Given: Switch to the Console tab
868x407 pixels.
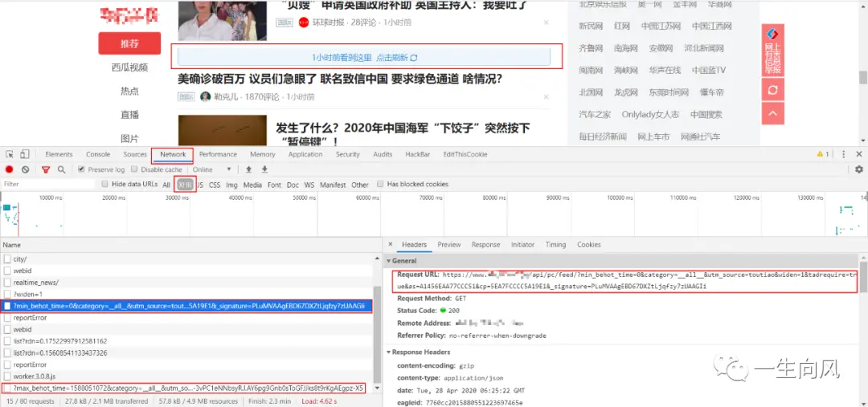Looking at the screenshot, I should tap(98, 154).
